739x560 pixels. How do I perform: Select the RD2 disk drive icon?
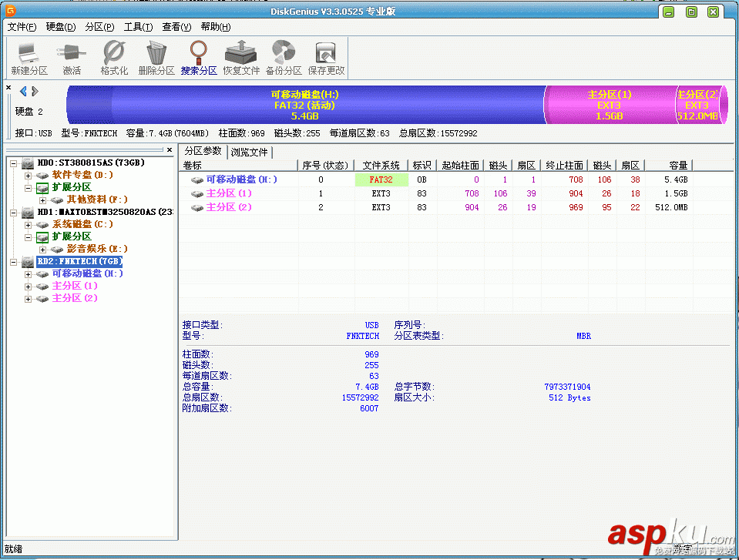tap(28, 261)
